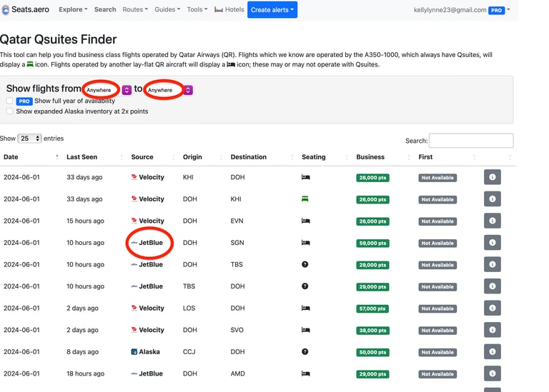Viewport: 549px width, 392px height.
Task: Open info for DOH to KHI row
Action: tap(493, 199)
